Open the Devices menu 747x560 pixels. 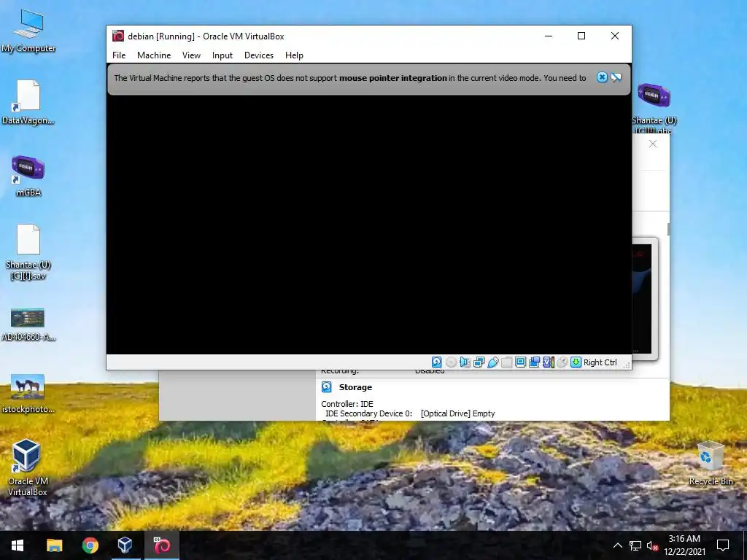(x=259, y=55)
